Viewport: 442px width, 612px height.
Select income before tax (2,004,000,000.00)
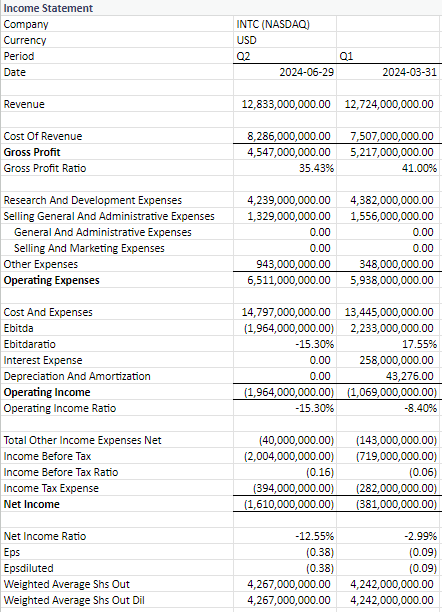pyautogui.click(x=289, y=456)
